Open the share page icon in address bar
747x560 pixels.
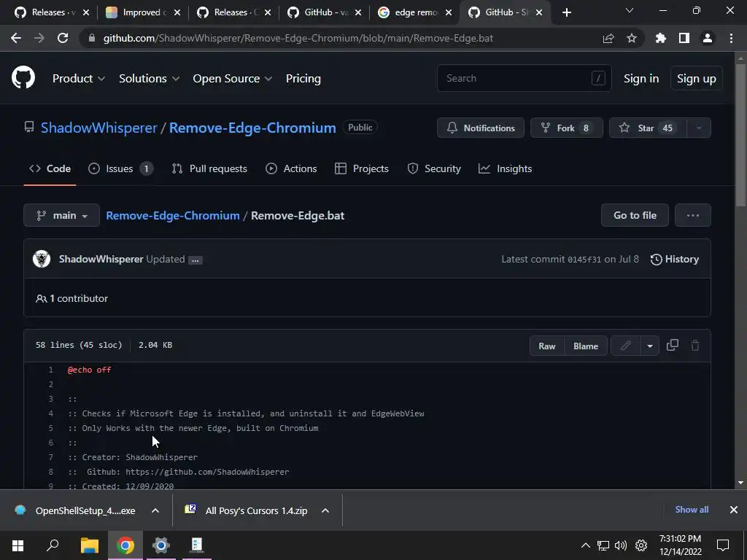click(608, 38)
